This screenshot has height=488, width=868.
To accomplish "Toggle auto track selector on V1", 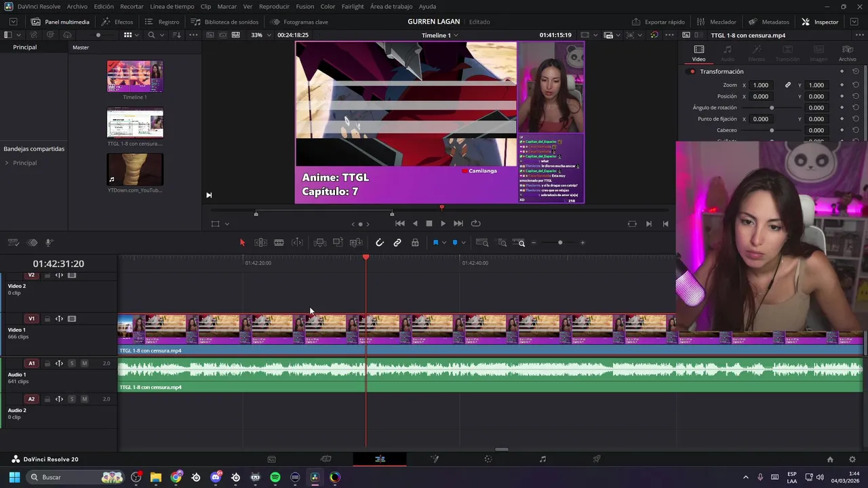I will tap(59, 319).
